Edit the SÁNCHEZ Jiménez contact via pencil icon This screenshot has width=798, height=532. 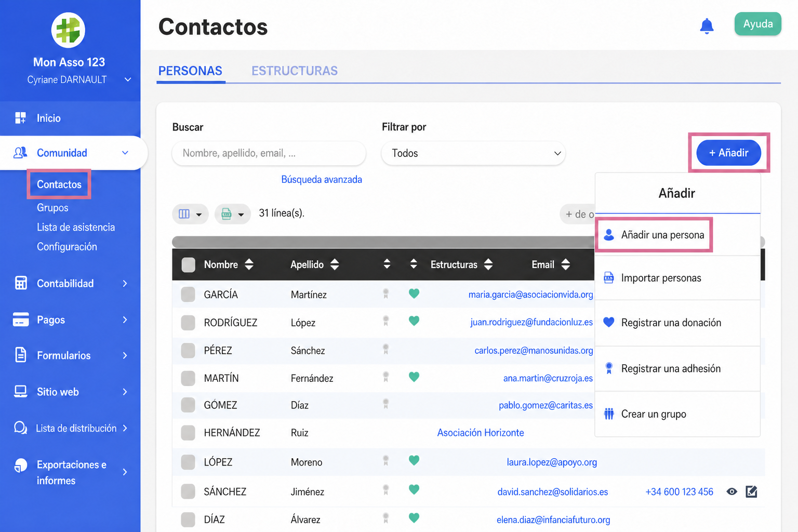click(x=751, y=491)
